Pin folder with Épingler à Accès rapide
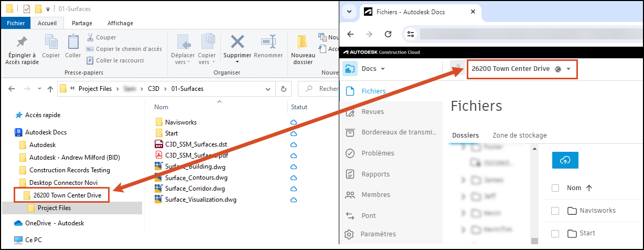This screenshot has height=250, width=644. [x=22, y=50]
